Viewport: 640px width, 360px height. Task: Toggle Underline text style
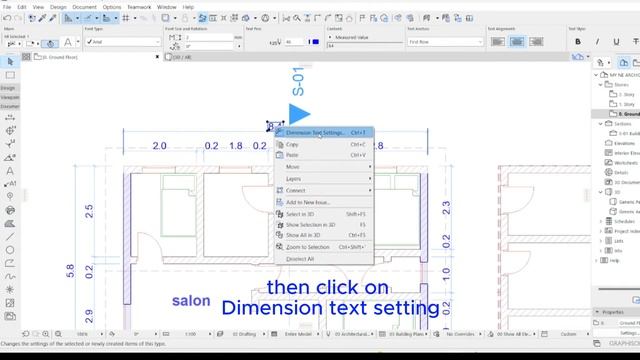616,42
